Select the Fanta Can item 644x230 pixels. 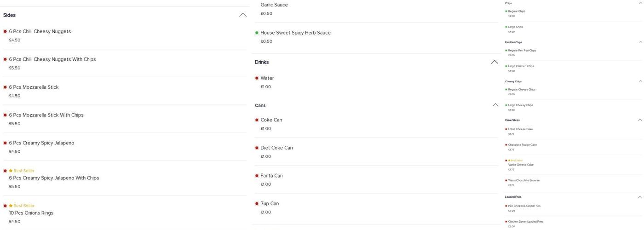(271, 176)
